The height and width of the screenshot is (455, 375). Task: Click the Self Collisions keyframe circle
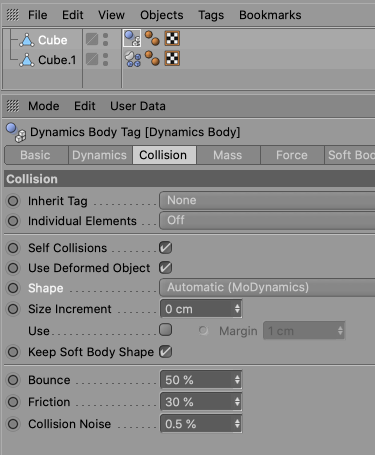tap(13, 248)
